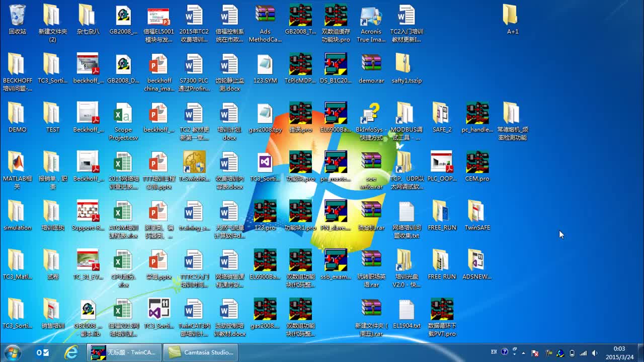Screen dimensions: 644x362
Task: Open the volume speaker control
Action: click(x=595, y=353)
